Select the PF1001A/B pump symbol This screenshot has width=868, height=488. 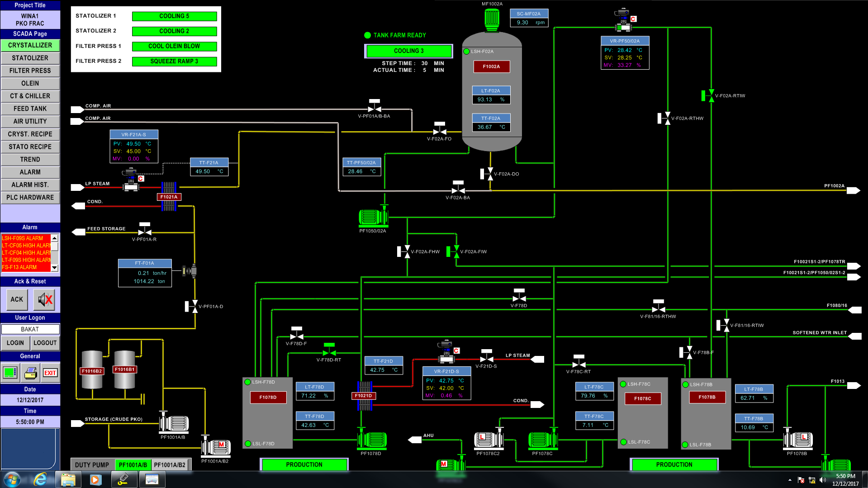pos(174,424)
